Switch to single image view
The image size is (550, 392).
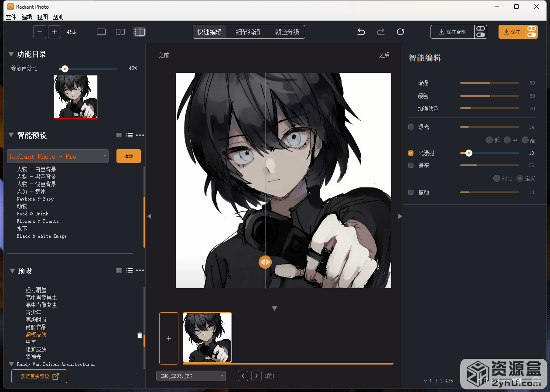101,32
